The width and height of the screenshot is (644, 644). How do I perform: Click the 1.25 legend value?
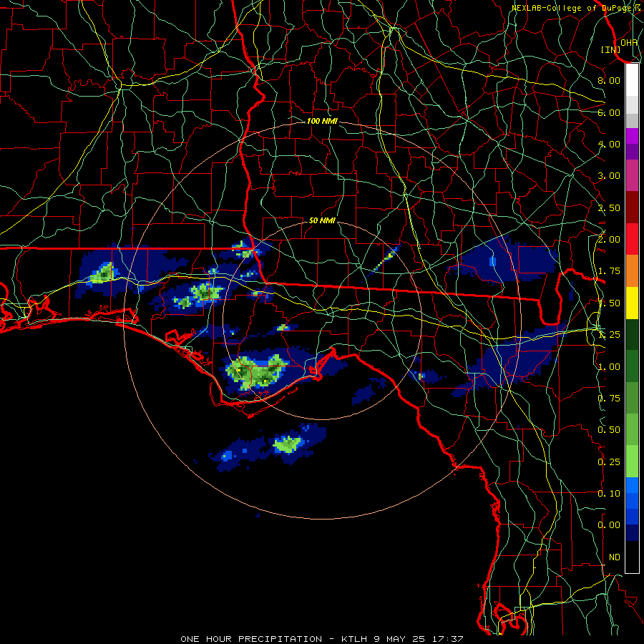[x=609, y=335]
